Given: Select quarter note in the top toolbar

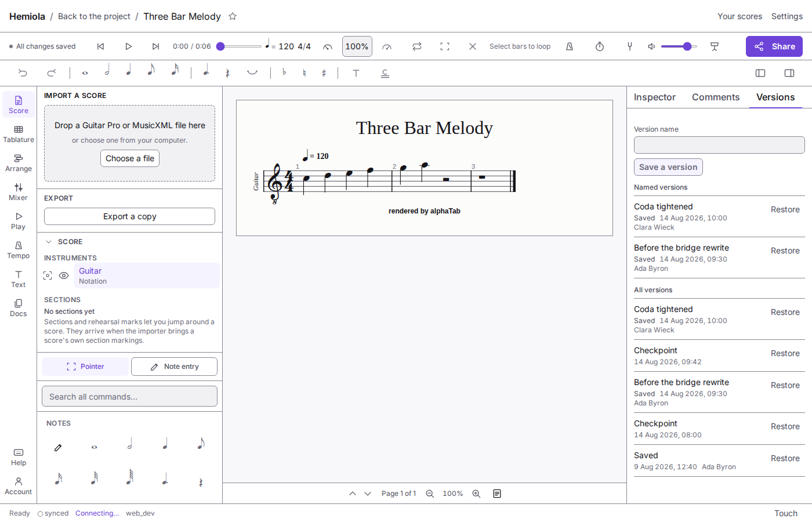Looking at the screenshot, I should 129,71.
